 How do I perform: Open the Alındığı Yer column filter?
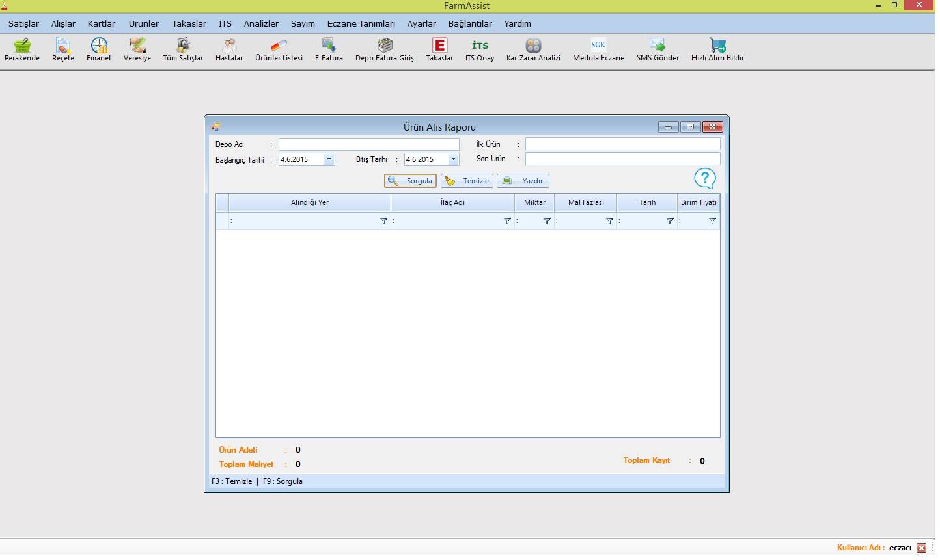(x=384, y=221)
